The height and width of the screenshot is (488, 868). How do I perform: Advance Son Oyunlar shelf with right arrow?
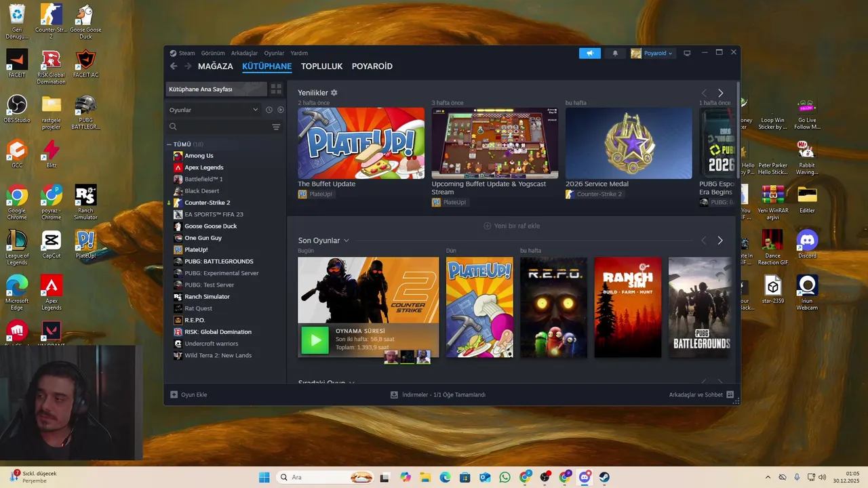point(720,241)
